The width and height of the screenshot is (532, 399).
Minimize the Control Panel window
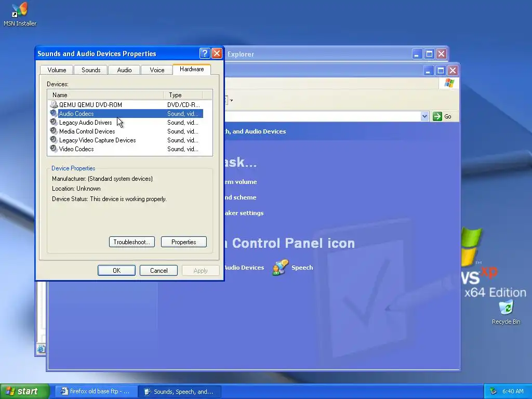click(429, 71)
